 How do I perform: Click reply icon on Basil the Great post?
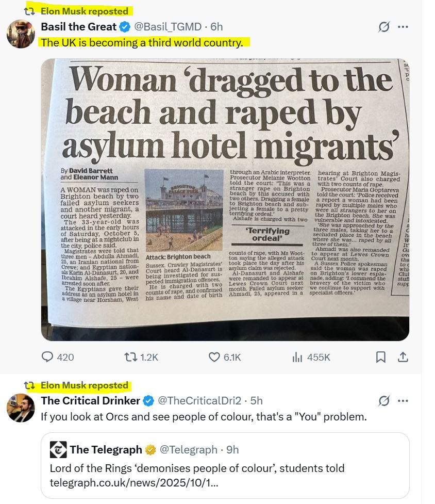(47, 356)
